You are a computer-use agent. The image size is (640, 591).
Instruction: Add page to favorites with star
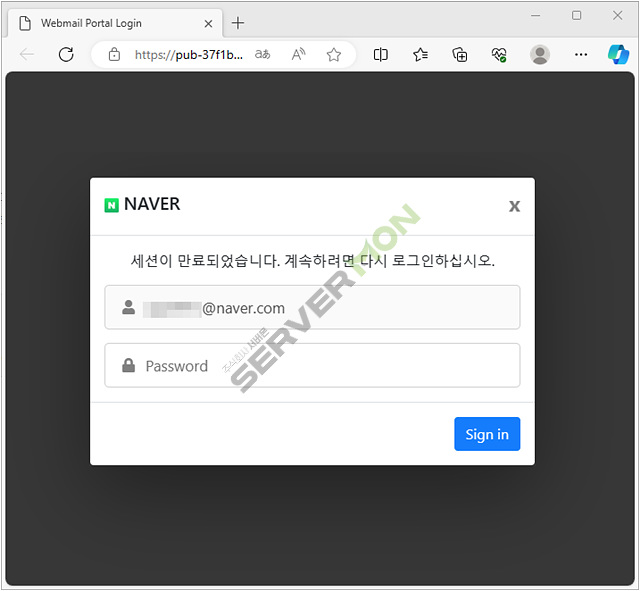coord(334,54)
